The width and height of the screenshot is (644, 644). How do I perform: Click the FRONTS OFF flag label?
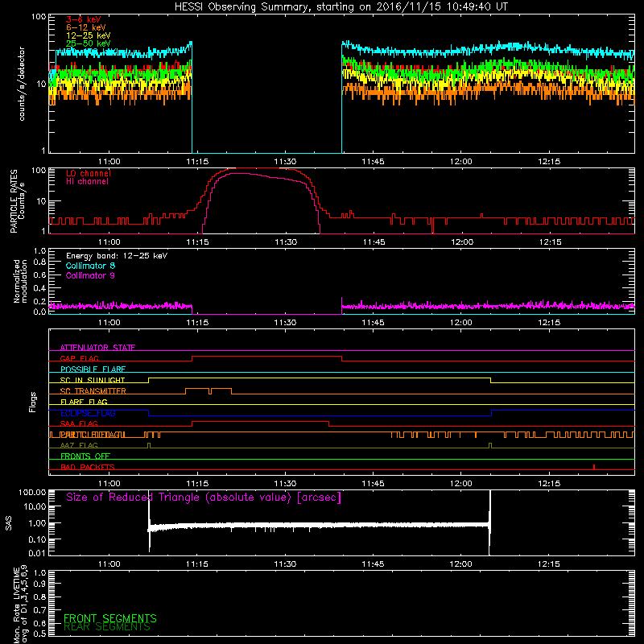[85, 456]
